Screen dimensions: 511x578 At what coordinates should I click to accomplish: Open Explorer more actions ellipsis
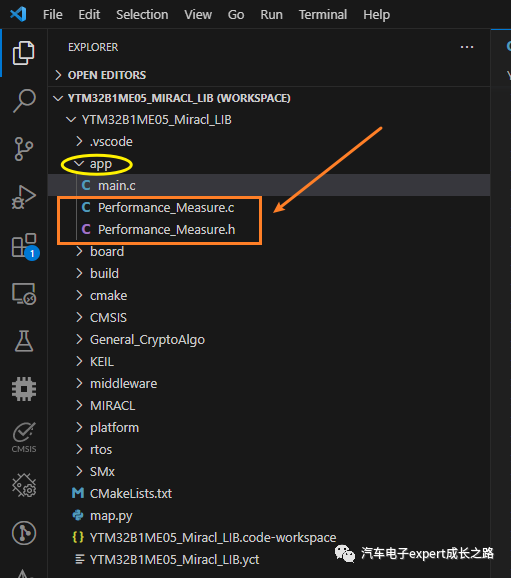(467, 47)
